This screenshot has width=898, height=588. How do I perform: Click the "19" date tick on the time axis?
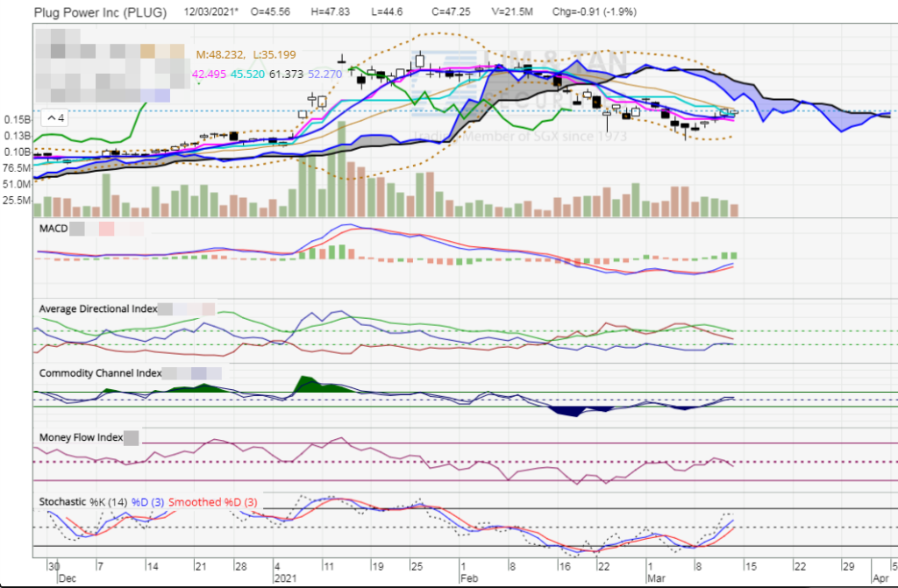(377, 567)
